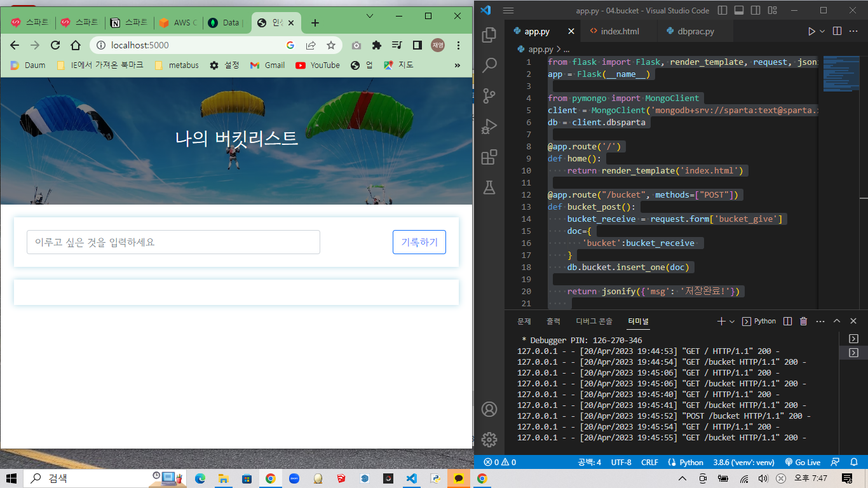Open a new Chrome tab

click(x=315, y=23)
